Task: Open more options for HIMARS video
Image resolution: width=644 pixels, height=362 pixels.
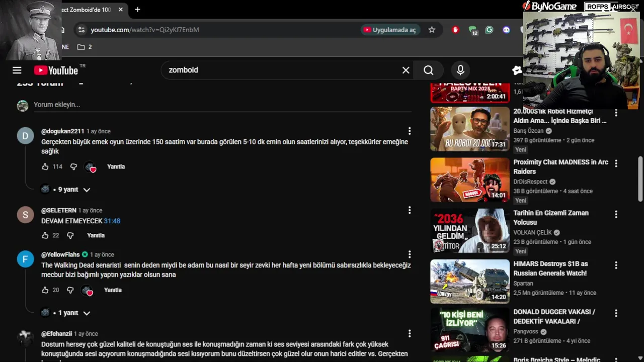Action: pos(616,265)
